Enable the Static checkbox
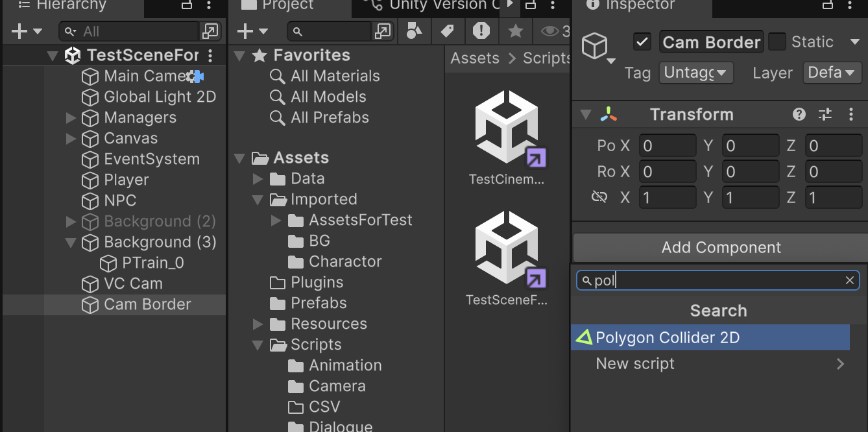The image size is (868, 432). (777, 42)
